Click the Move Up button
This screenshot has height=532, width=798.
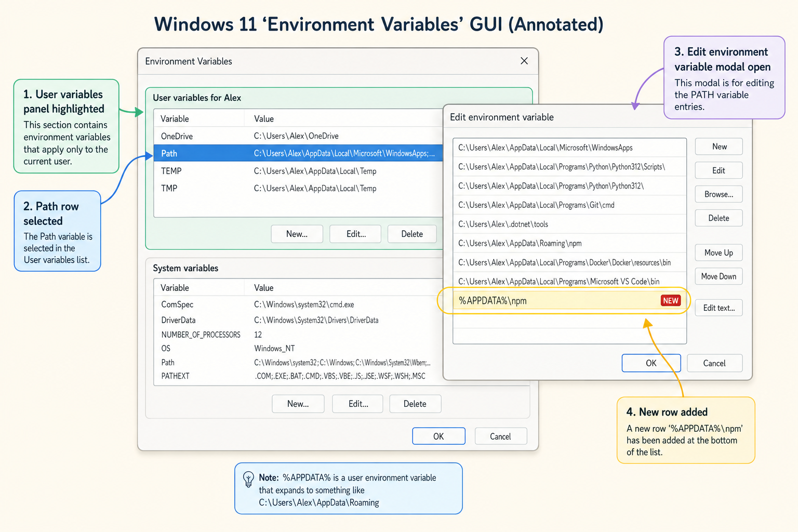point(719,252)
